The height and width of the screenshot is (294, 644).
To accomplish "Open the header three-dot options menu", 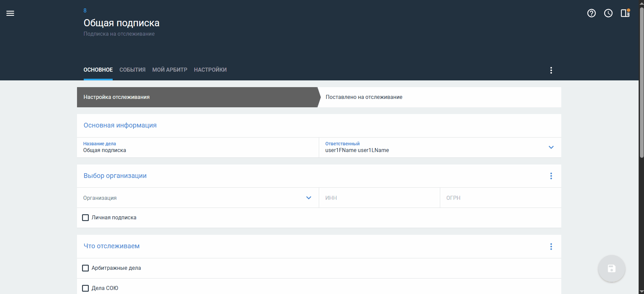I will (551, 70).
